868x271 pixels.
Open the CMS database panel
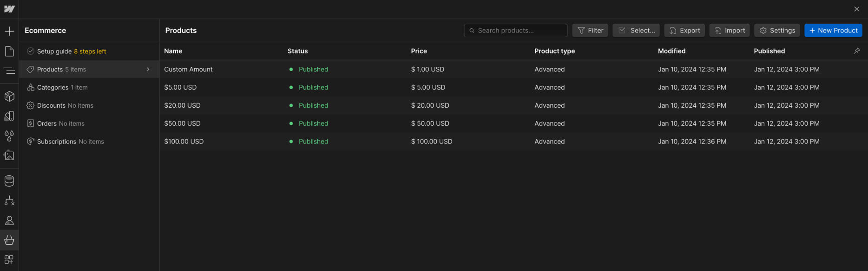[x=9, y=181]
